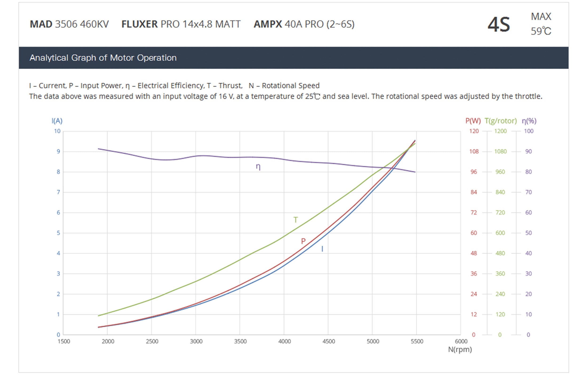Viewport: 588px width, 376px height.
Task: Click the 6000 tick on the rpm axis
Action: [x=461, y=341]
